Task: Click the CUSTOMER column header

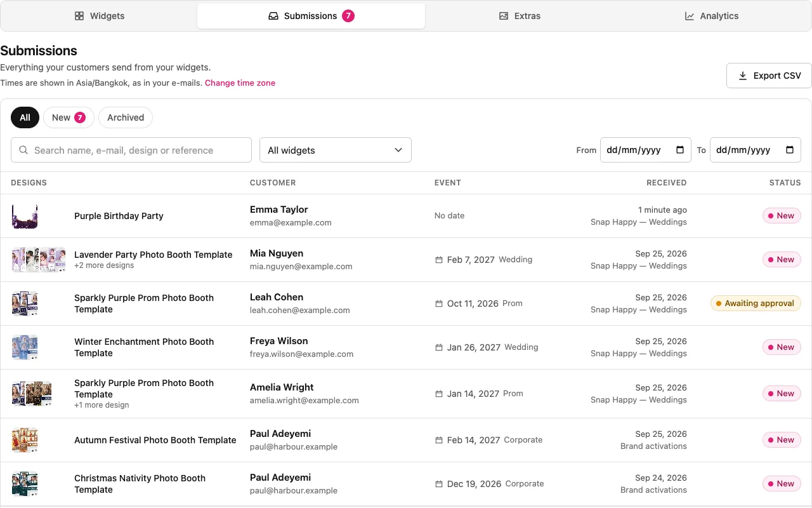Action: 273,183
